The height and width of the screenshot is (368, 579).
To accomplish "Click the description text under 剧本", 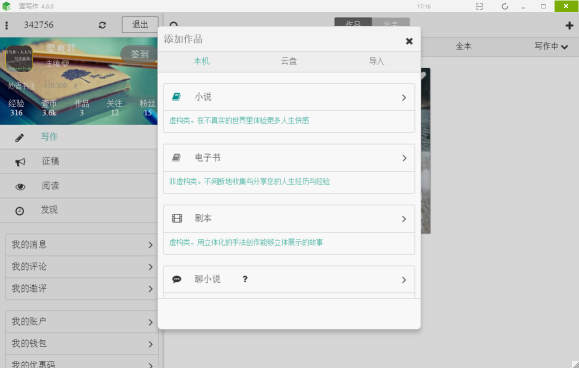I will click(246, 243).
